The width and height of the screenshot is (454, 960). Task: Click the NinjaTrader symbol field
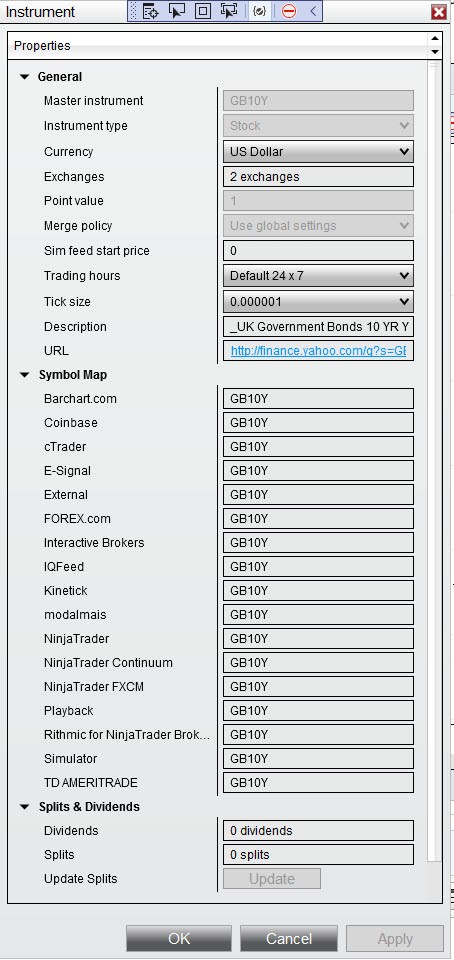point(318,639)
